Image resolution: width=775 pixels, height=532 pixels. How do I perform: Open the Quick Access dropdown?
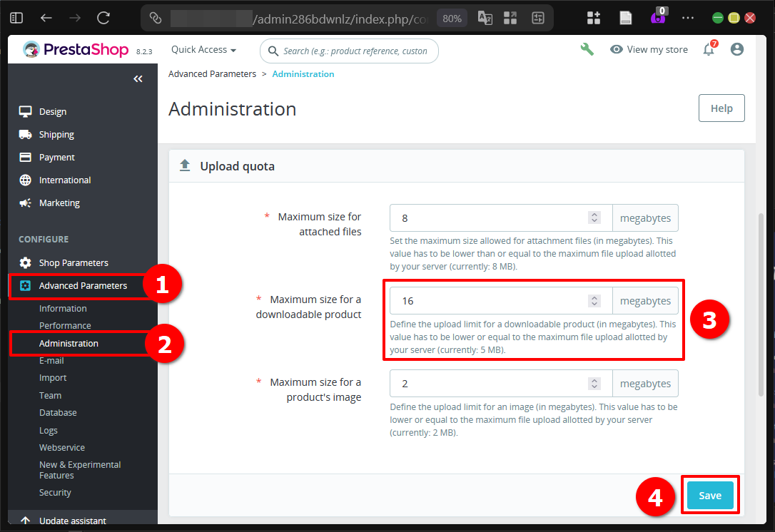(x=203, y=49)
